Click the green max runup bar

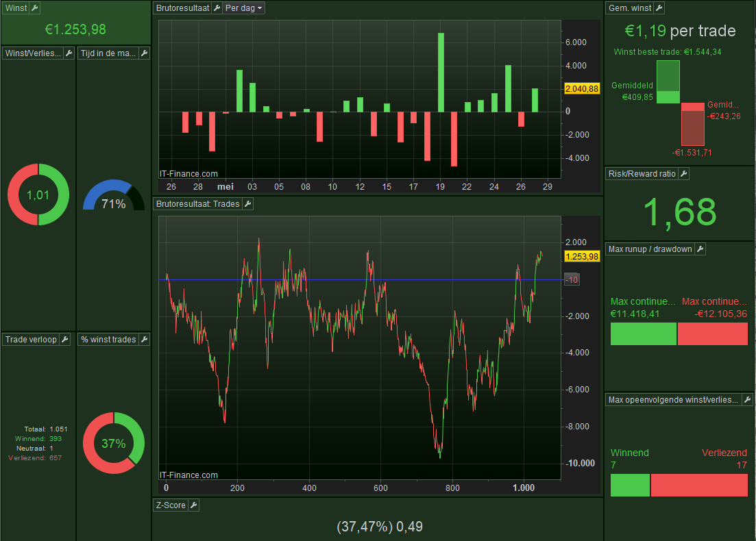[643, 334]
